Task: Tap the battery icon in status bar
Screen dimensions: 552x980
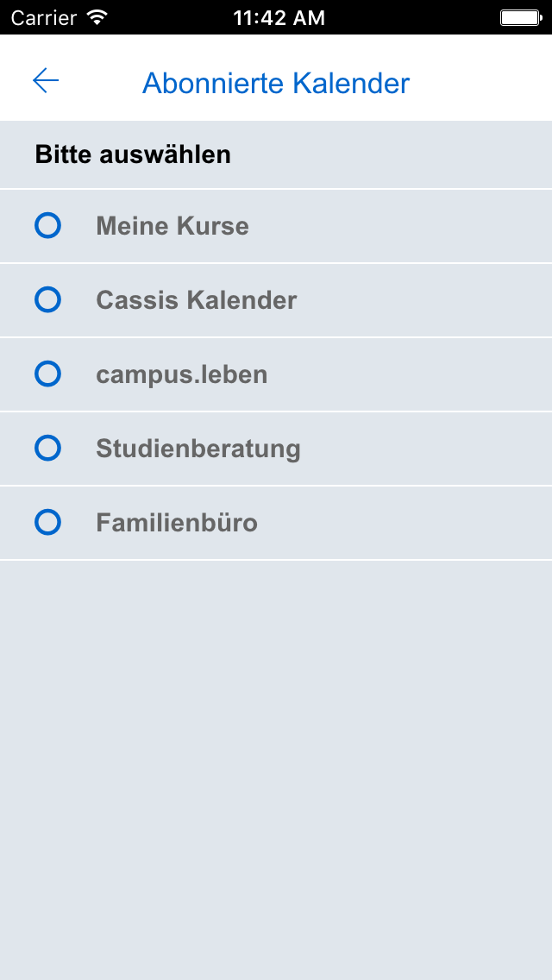Action: 520,17
